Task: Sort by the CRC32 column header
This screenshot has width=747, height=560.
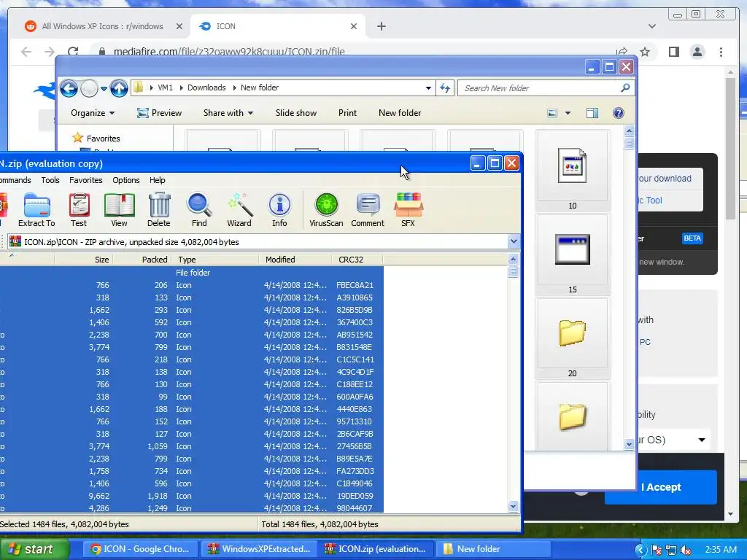Action: (x=357, y=260)
